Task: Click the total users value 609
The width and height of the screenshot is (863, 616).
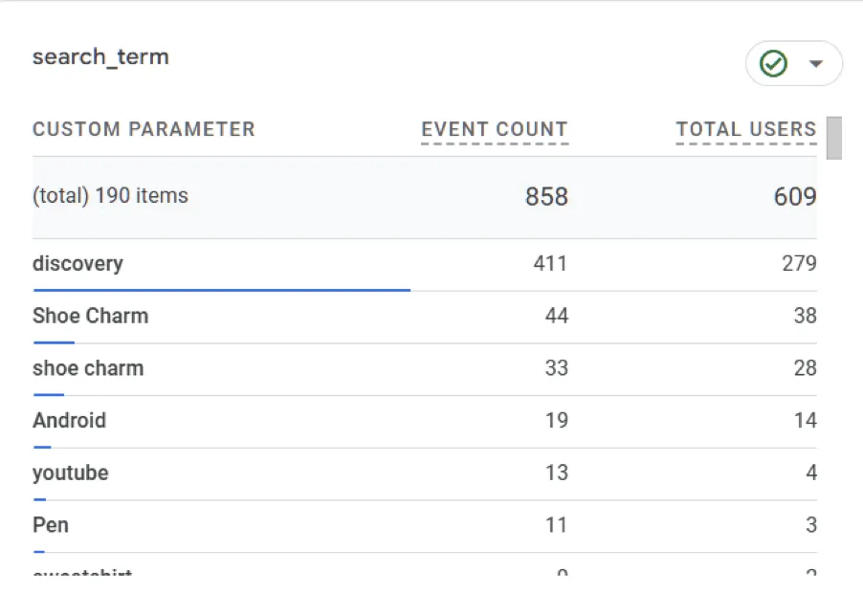Action: [795, 197]
